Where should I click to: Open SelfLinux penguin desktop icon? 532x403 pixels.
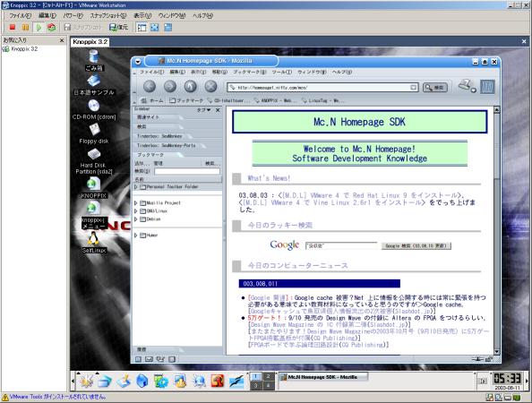(x=94, y=242)
